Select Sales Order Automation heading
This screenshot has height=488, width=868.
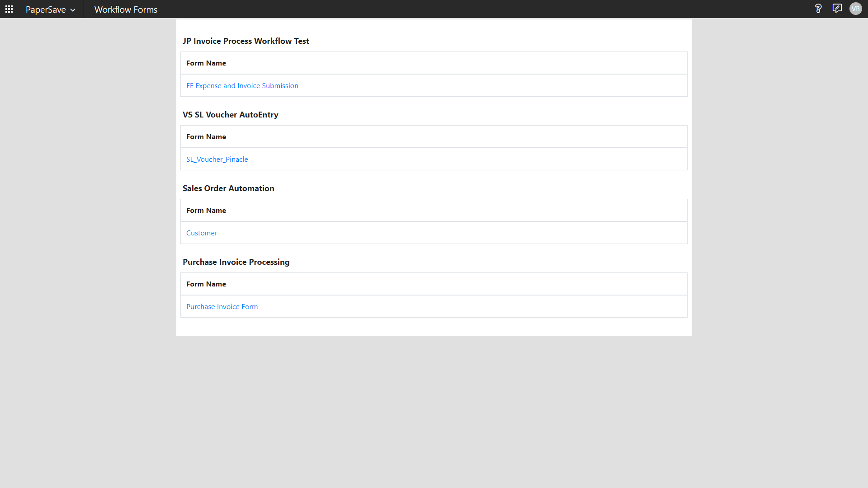click(228, 188)
